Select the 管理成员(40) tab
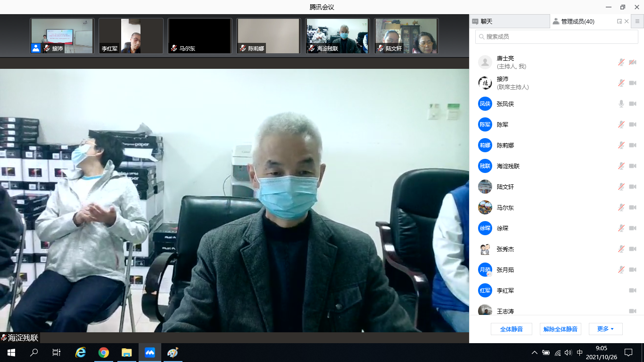 pyautogui.click(x=577, y=21)
